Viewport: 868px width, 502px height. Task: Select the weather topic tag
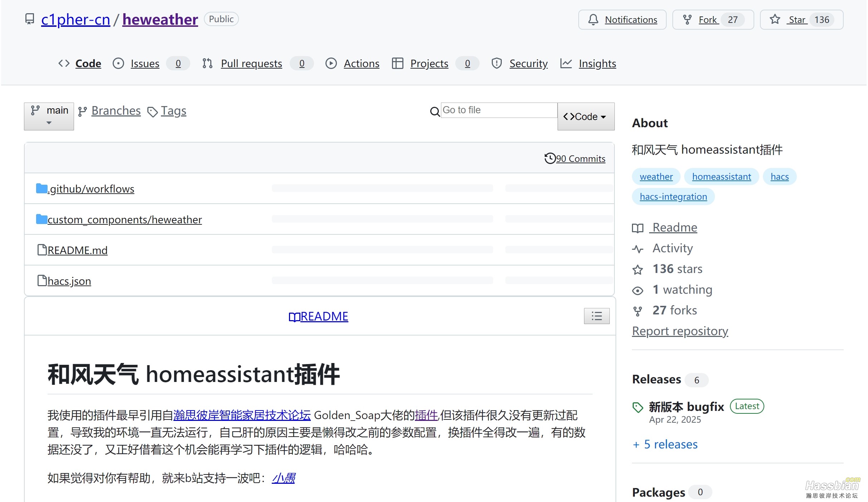point(656,177)
